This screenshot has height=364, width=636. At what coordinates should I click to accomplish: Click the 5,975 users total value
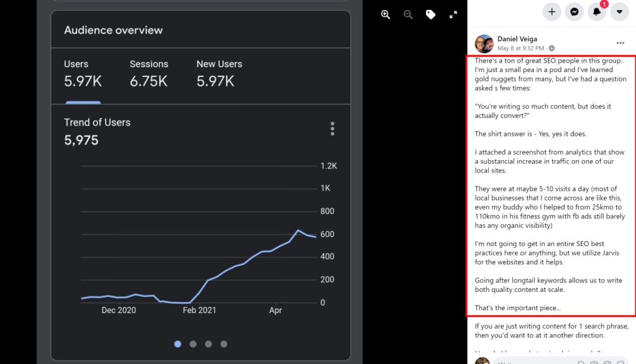[81, 140]
